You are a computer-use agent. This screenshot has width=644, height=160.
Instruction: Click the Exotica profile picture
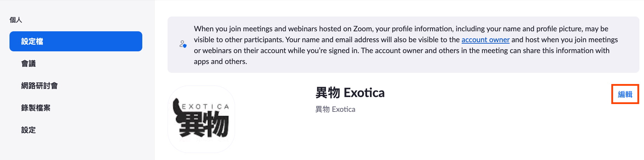pyautogui.click(x=201, y=119)
